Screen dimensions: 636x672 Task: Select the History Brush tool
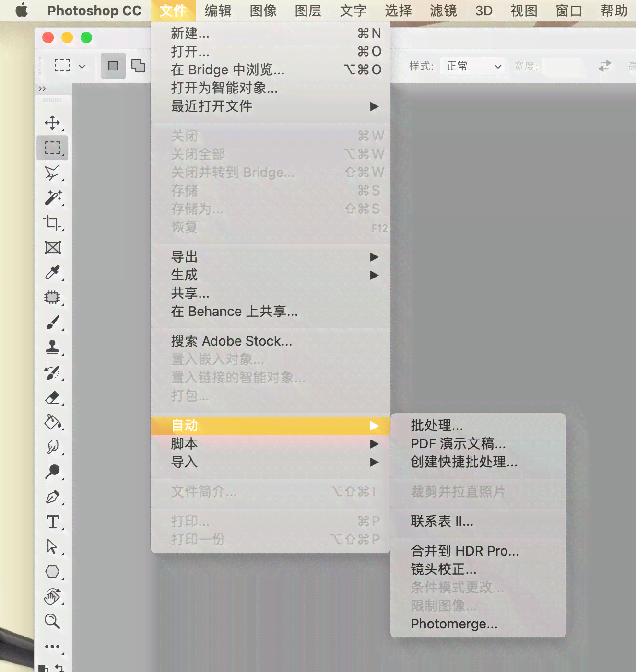pos(52,372)
